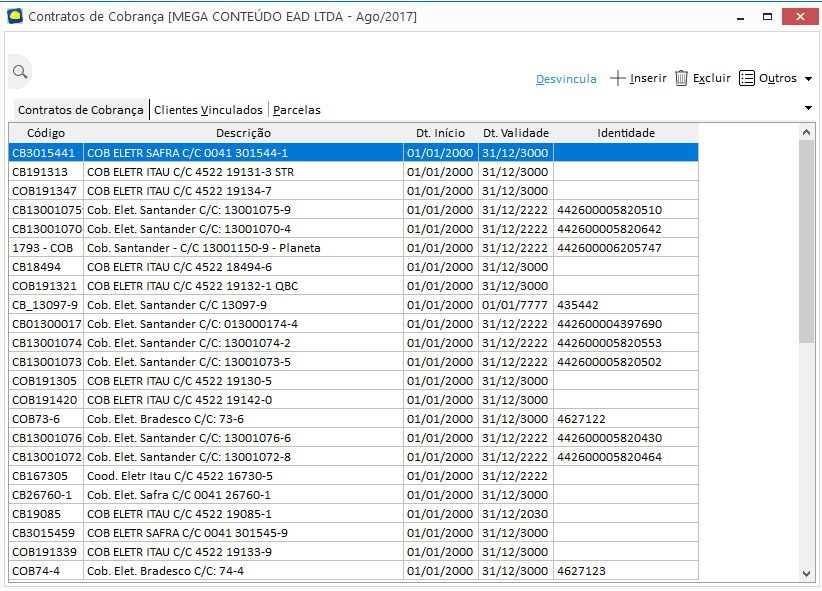Sort by Código column header

46,133
